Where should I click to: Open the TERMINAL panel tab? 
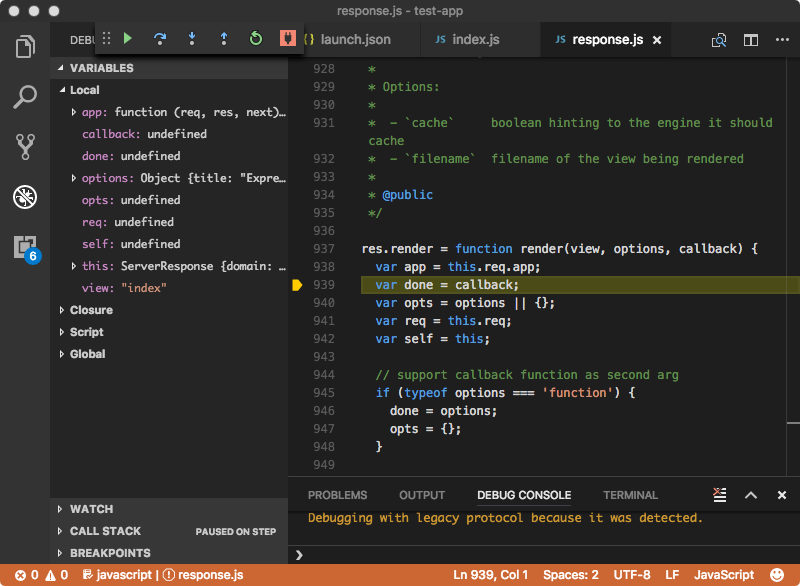[x=631, y=495]
